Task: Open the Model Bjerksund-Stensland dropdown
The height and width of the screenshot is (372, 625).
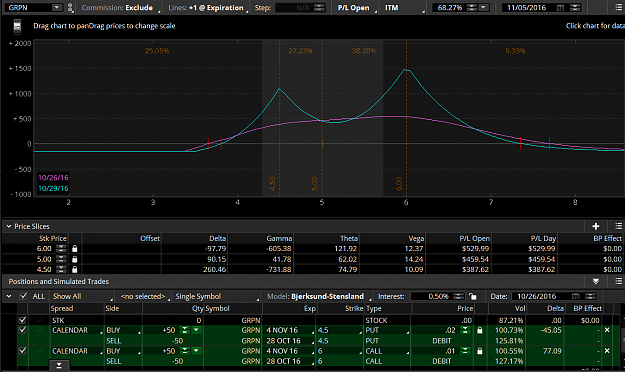Action: pyautogui.click(x=327, y=296)
